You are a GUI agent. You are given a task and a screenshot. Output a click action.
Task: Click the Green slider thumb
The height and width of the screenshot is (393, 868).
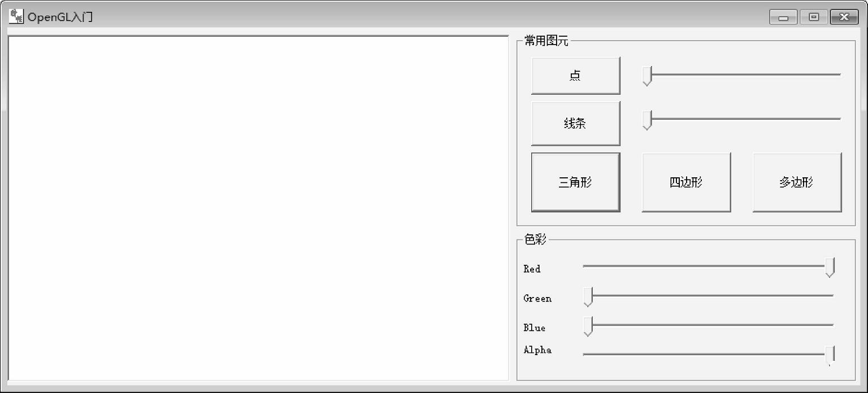point(588,296)
